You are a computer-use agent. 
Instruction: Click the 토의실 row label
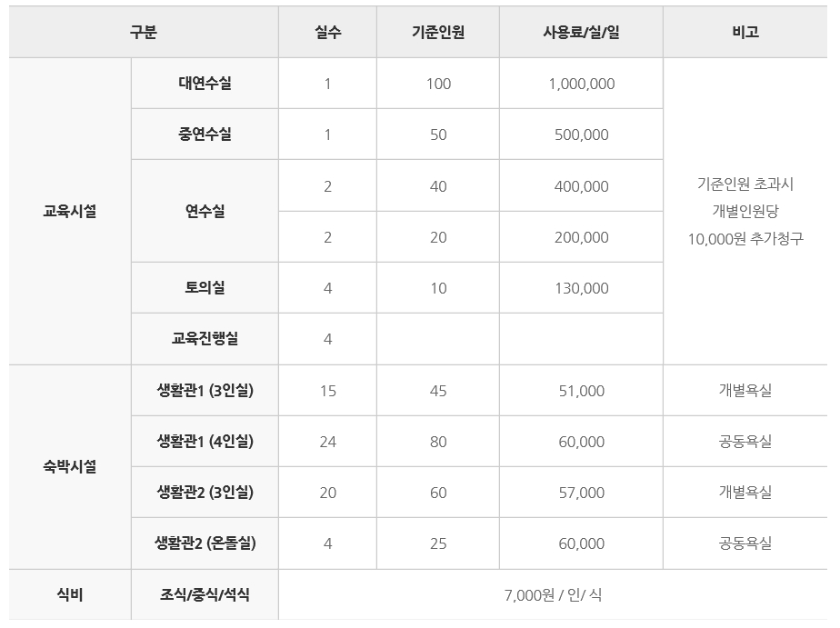[205, 287]
